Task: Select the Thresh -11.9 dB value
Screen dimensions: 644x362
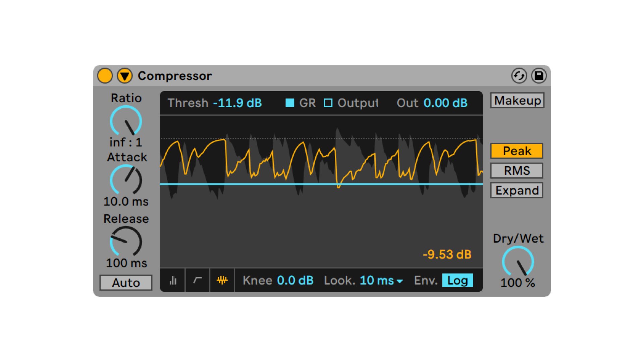Action: [237, 103]
